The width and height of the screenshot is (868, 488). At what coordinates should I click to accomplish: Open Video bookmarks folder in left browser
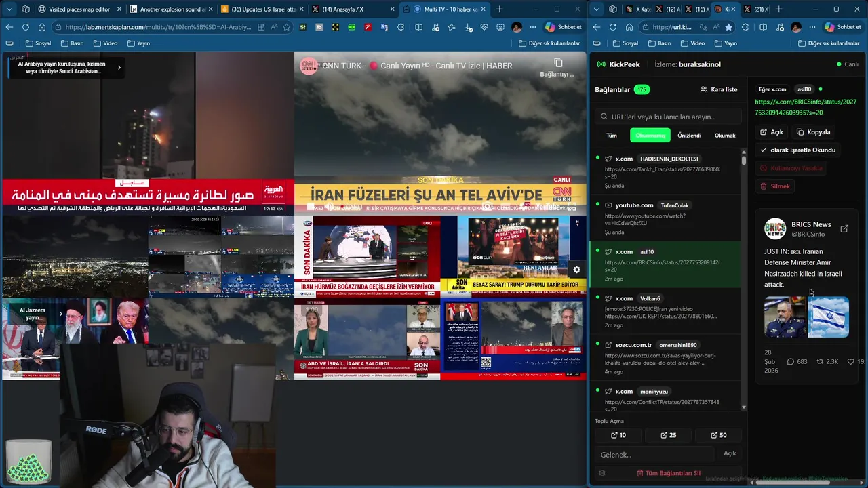coord(105,43)
